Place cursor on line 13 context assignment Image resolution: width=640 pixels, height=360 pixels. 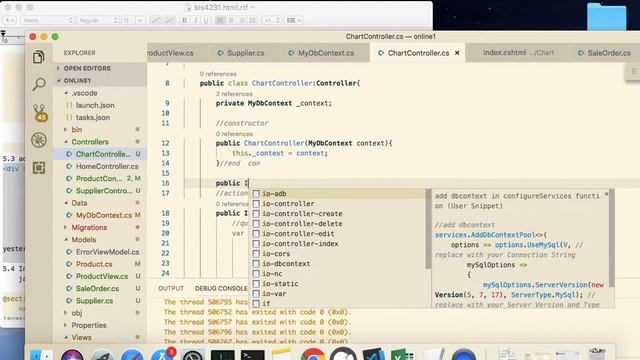point(280,153)
